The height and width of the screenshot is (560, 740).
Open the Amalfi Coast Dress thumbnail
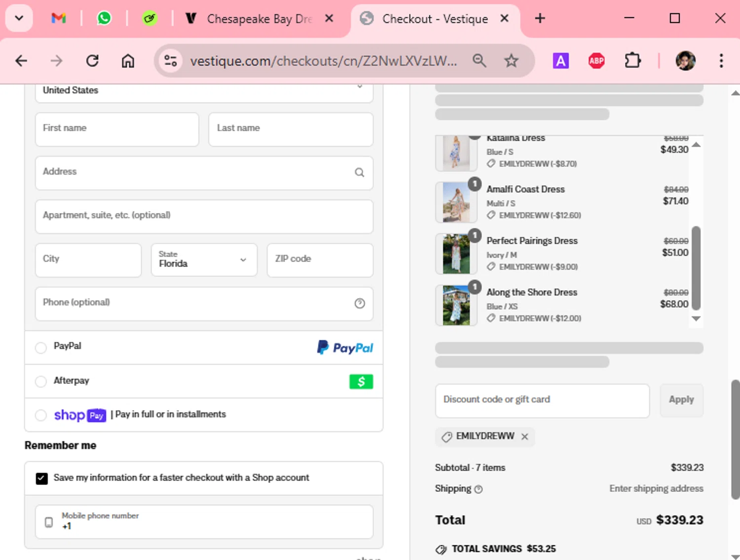coord(456,202)
